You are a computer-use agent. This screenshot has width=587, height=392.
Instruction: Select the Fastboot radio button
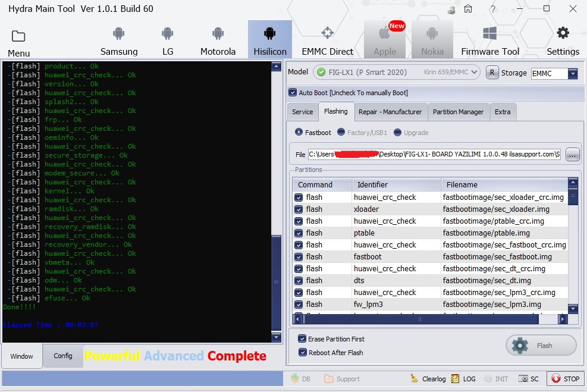299,132
